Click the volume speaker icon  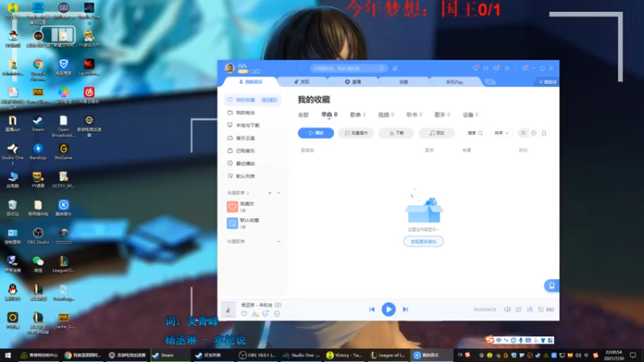pos(507,310)
